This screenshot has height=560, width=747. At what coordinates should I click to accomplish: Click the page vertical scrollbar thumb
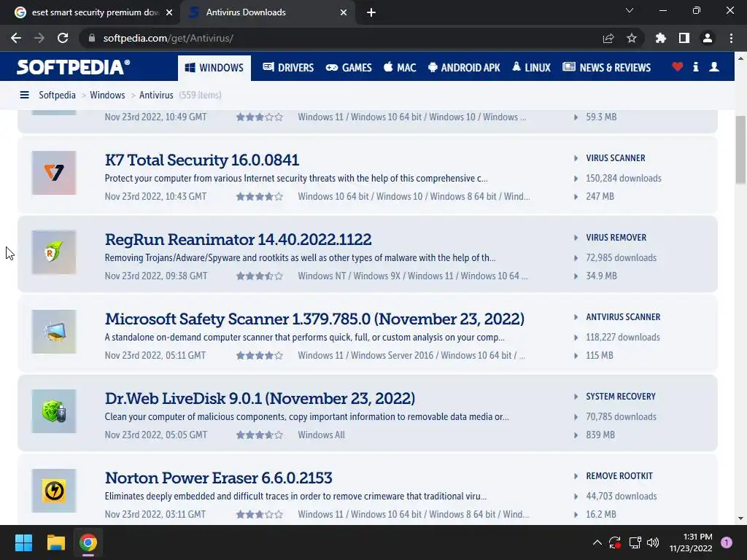(740, 149)
